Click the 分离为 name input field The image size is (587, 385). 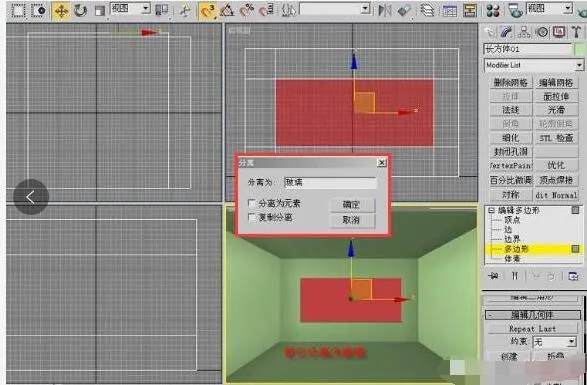click(330, 182)
